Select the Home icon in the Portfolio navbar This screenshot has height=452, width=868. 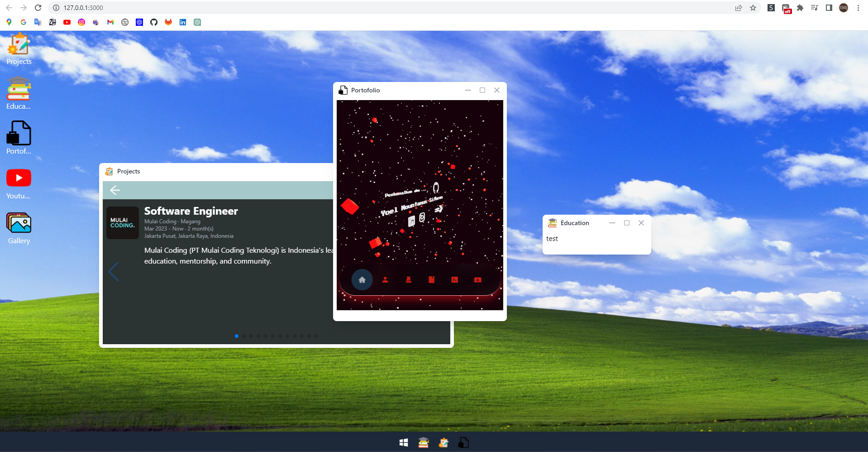(x=362, y=280)
